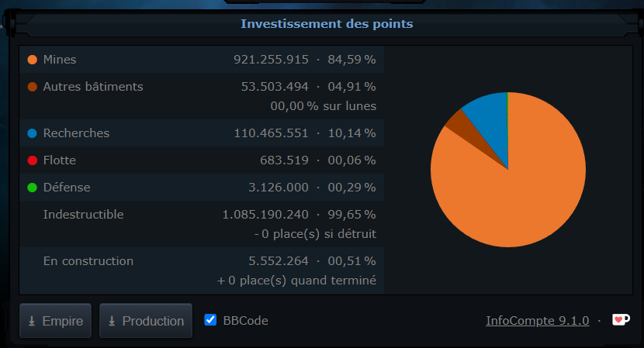Screen dimensions: 644x348
Task: Click the green Défense legend dot
Action: pos(32,188)
